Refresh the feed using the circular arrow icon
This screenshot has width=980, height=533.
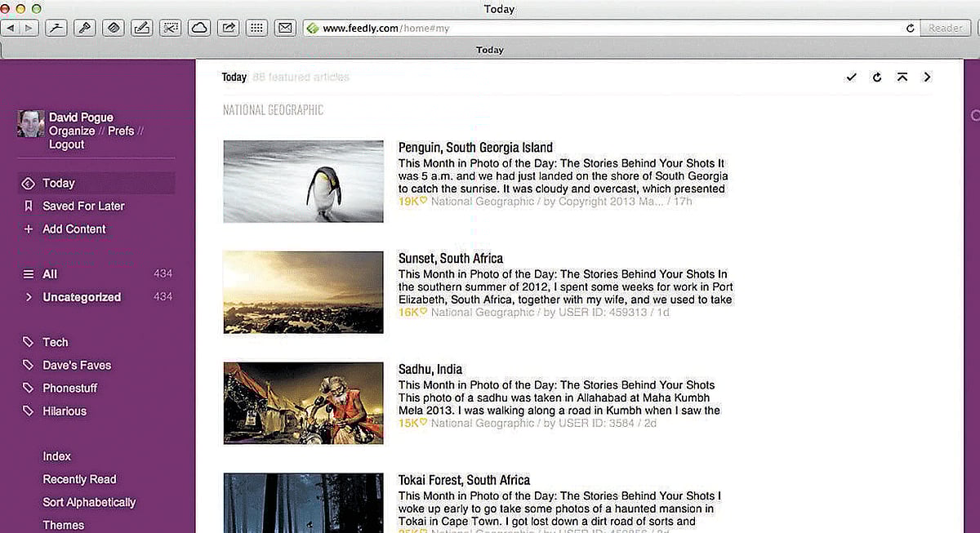[877, 77]
